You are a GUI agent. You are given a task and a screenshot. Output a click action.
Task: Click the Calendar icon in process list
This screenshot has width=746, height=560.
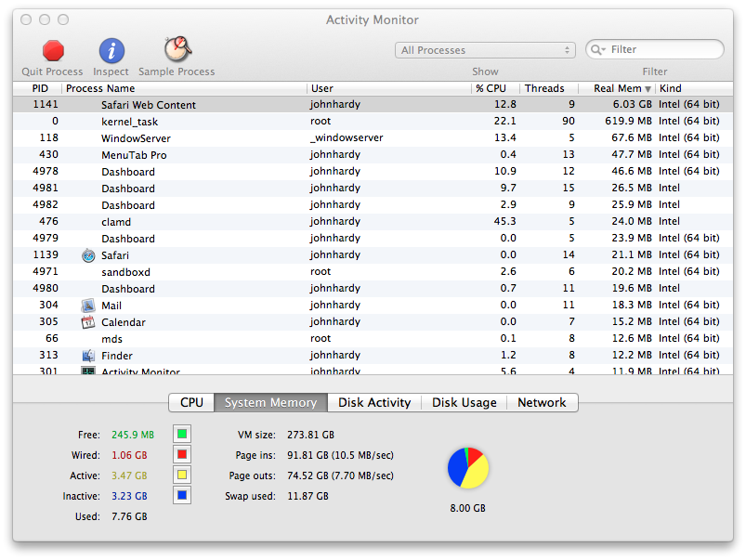click(x=88, y=322)
